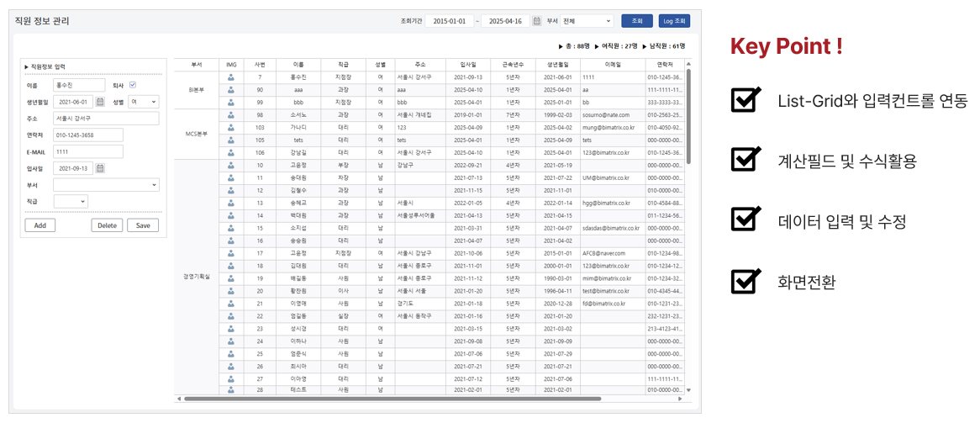Open the 부서 dropdown in input form
The image size is (980, 423).
[105, 185]
